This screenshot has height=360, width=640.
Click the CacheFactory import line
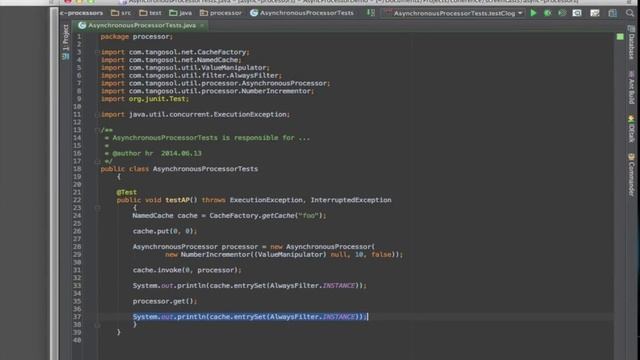(x=175, y=52)
